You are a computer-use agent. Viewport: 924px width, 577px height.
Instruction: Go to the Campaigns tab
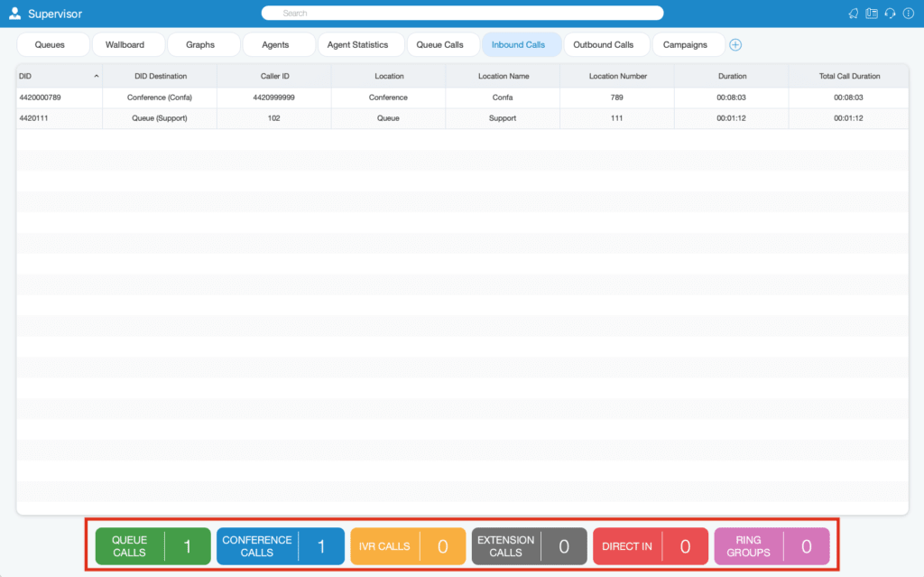click(688, 45)
